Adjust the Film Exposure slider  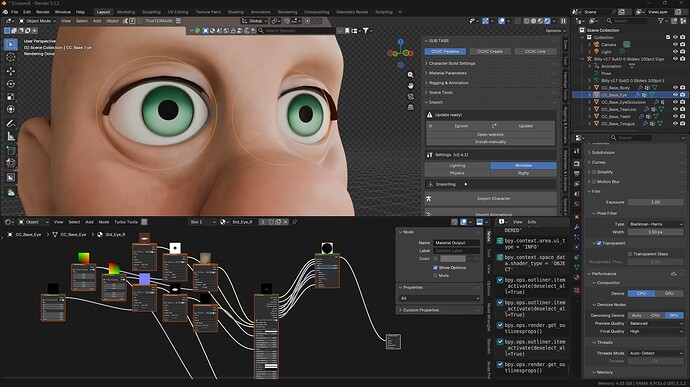[655, 202]
